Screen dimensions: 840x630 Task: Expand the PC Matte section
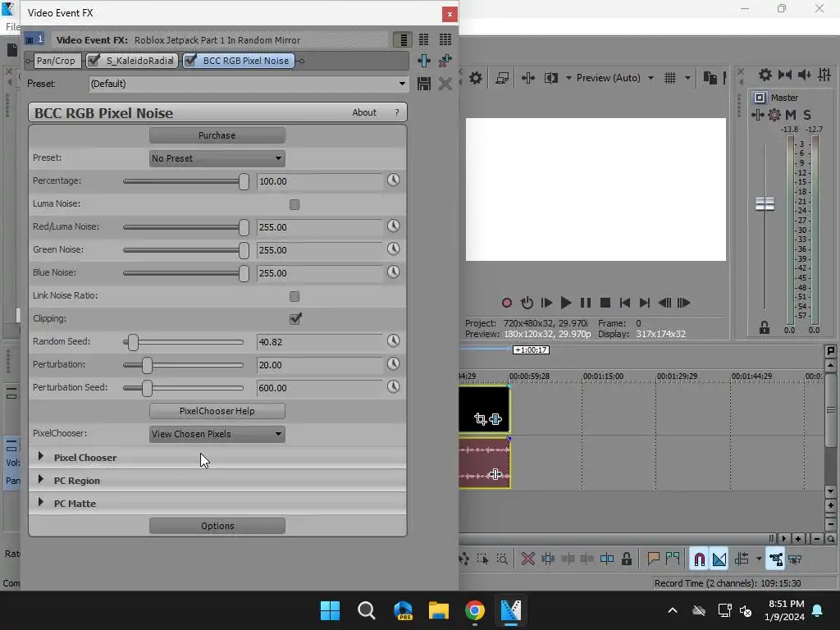(41, 503)
